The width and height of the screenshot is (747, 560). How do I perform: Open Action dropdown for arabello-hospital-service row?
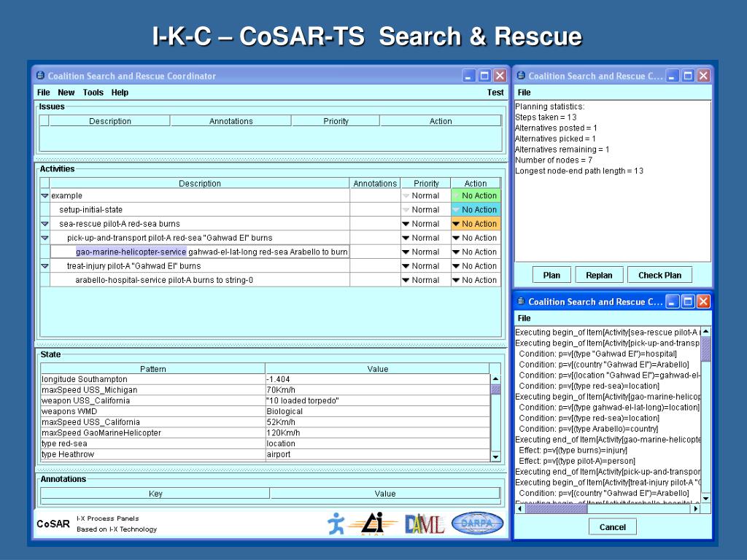click(x=476, y=280)
